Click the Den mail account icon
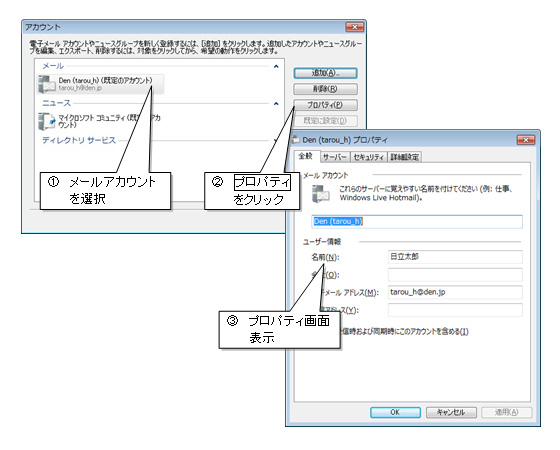Viewport: 560px width, 450px height. click(47, 84)
